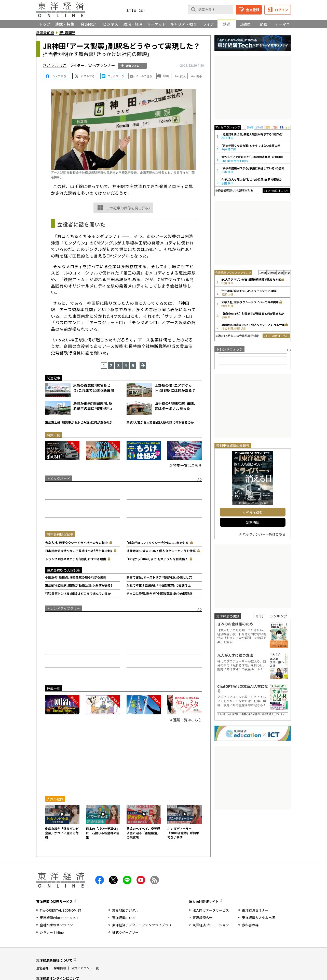Viewport: 327px width, 980px height.
Task: Click 11〜20位はこちら in member ranking
Action: point(276,336)
